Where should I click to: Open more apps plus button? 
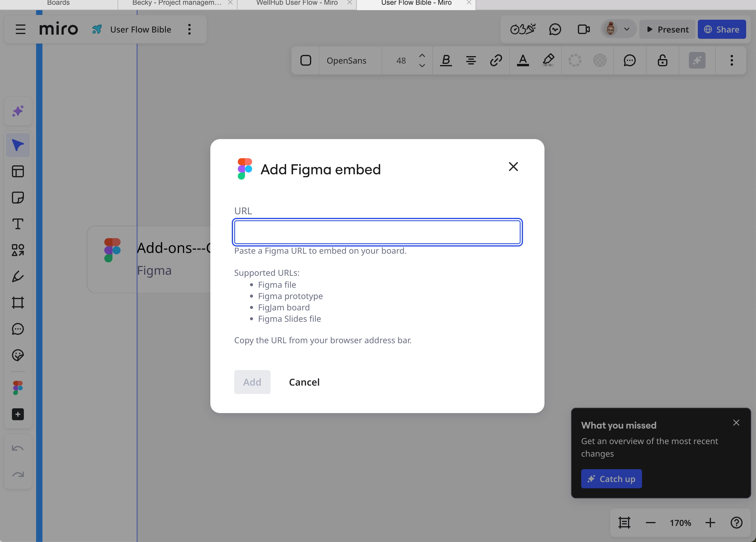point(18,414)
